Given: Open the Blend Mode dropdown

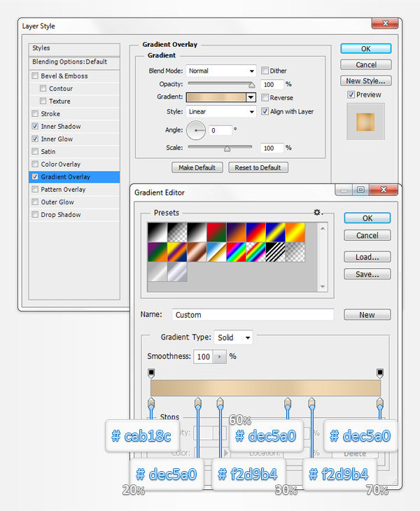Looking at the screenshot, I should [x=221, y=71].
